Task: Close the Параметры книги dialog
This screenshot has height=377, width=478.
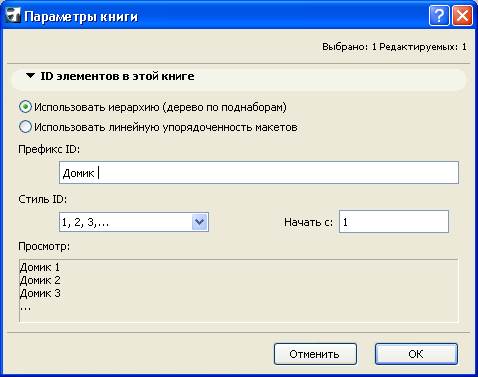Action: point(462,15)
